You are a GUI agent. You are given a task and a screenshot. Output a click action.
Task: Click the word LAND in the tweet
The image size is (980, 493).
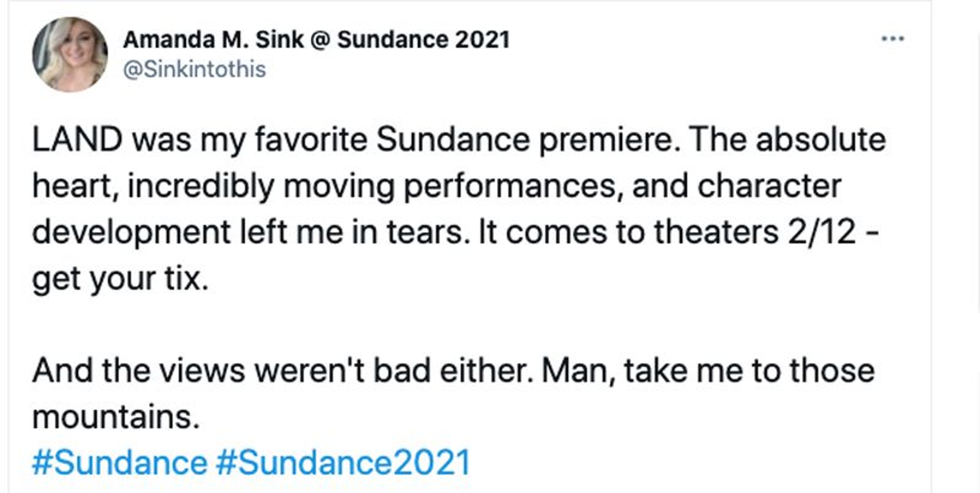(77, 140)
